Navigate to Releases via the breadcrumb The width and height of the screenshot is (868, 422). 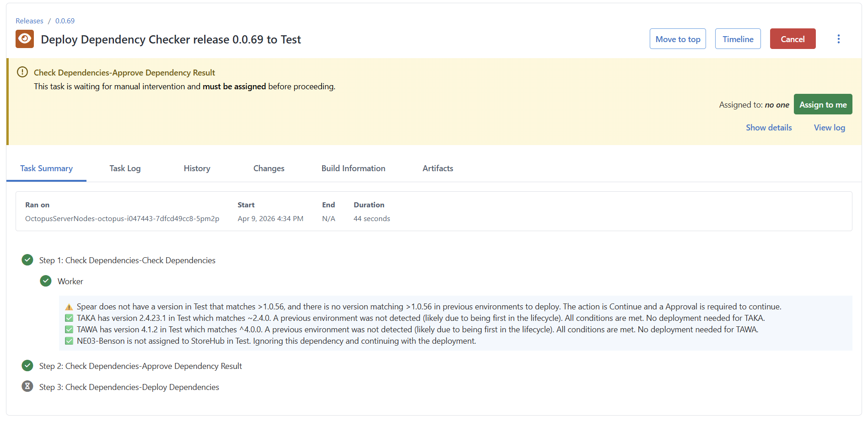pyautogui.click(x=29, y=21)
